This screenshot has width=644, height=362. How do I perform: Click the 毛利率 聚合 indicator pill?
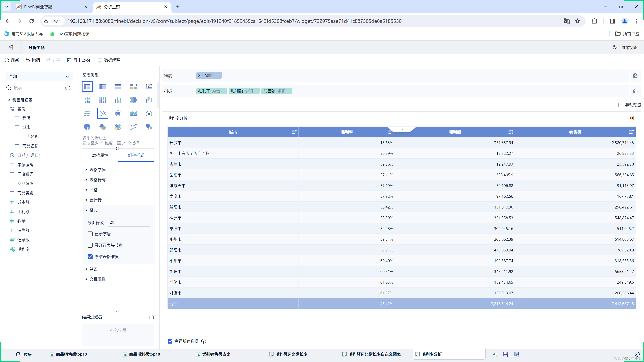[211, 91]
